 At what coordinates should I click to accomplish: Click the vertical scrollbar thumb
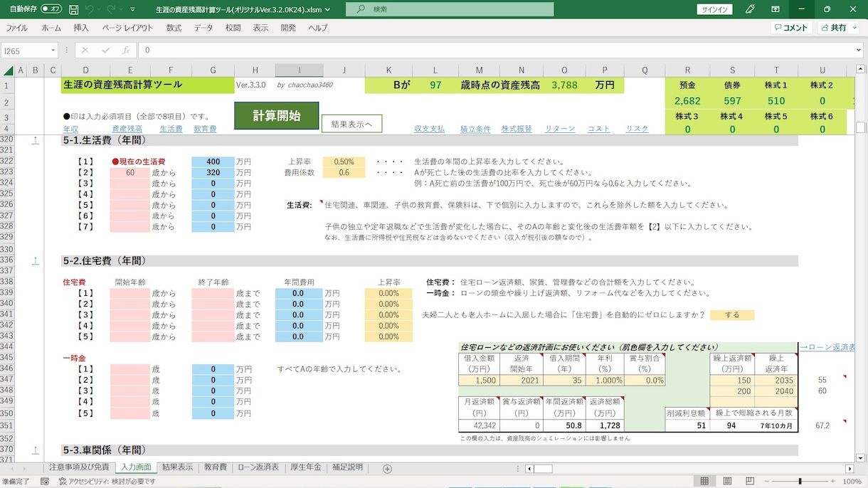860,128
